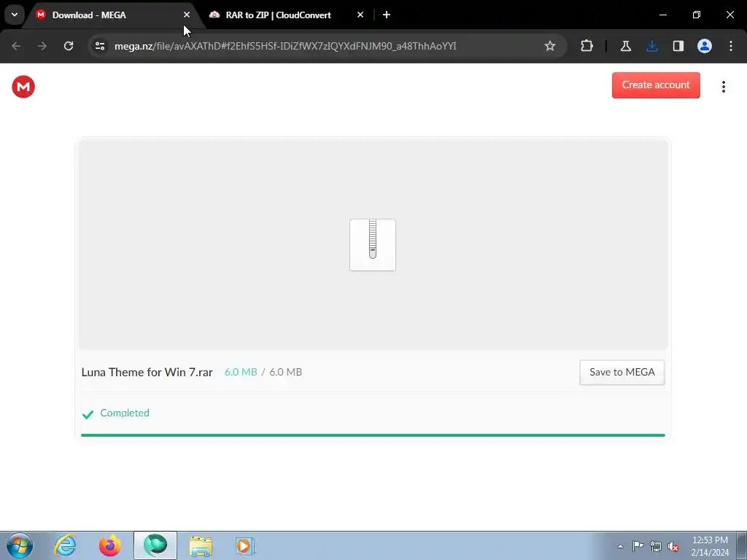Open the MEGA page three-dot menu

pyautogui.click(x=723, y=87)
